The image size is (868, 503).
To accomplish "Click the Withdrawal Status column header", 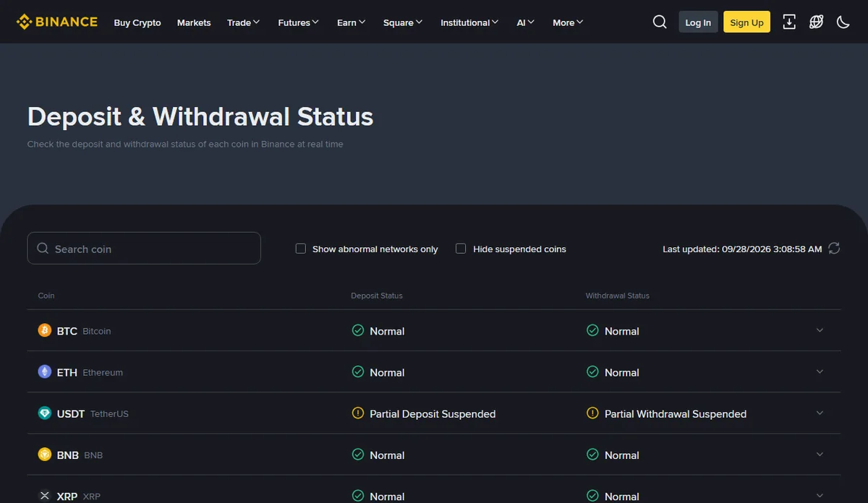I will click(618, 296).
